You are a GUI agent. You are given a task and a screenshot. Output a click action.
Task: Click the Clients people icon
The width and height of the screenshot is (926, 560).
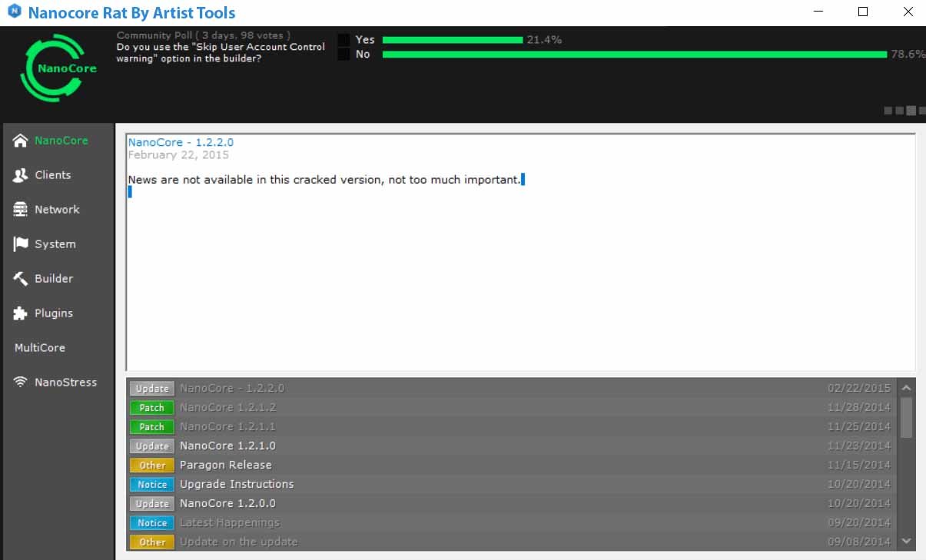[x=21, y=175]
